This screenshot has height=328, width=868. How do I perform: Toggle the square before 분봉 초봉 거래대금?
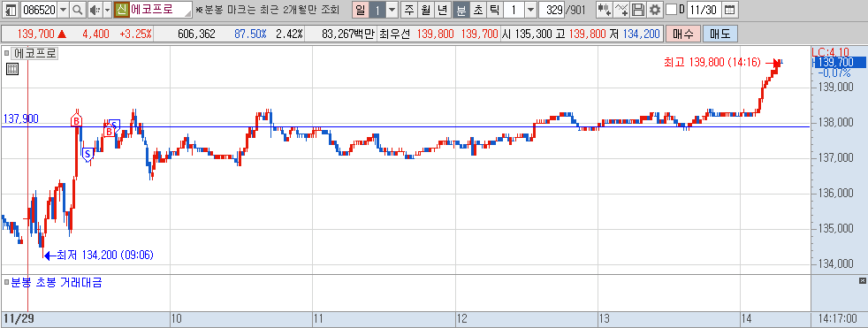[x=7, y=283]
